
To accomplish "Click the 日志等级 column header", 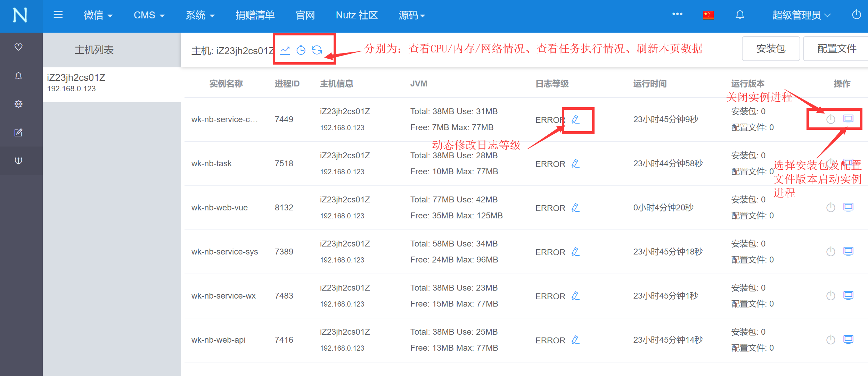I will click(552, 84).
